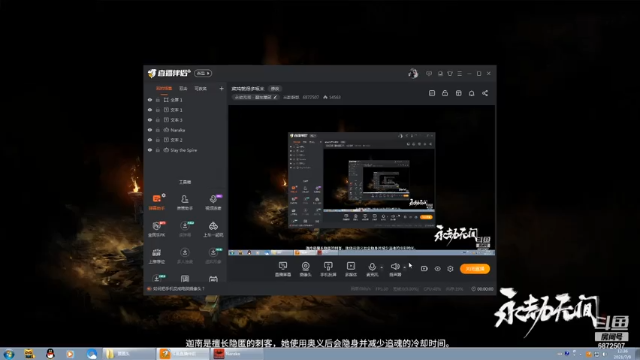Click the orange start streaming button
This screenshot has height=360, width=640.
coord(475,269)
